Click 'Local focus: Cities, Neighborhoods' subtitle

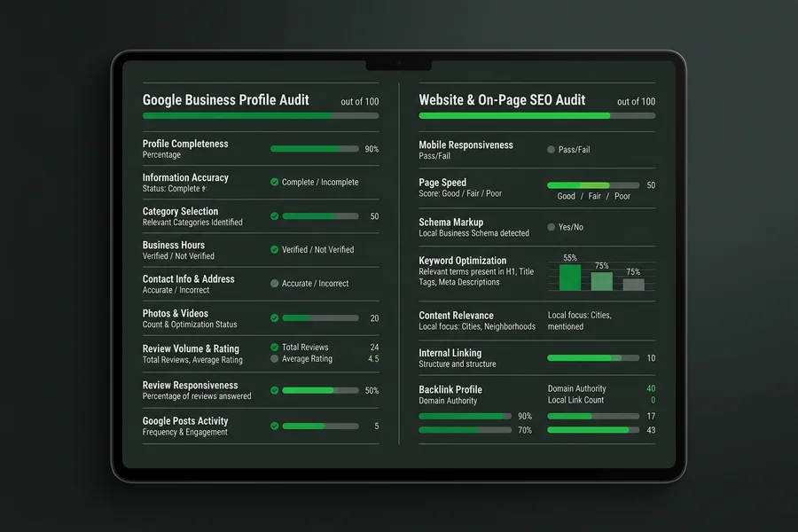click(477, 326)
